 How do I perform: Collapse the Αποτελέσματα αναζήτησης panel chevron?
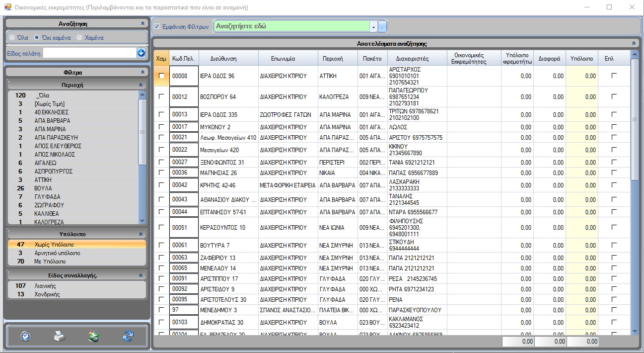pos(634,44)
